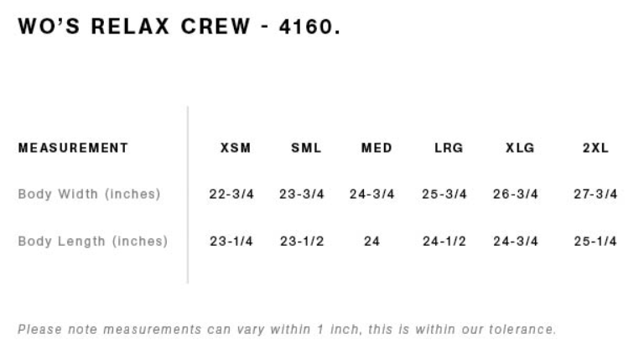Click the 23-3/4 body width value
Screen dimensions: 644x360
(x=302, y=194)
